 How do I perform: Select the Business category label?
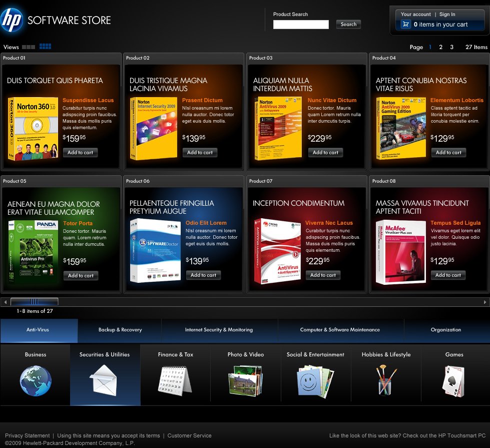pos(36,354)
